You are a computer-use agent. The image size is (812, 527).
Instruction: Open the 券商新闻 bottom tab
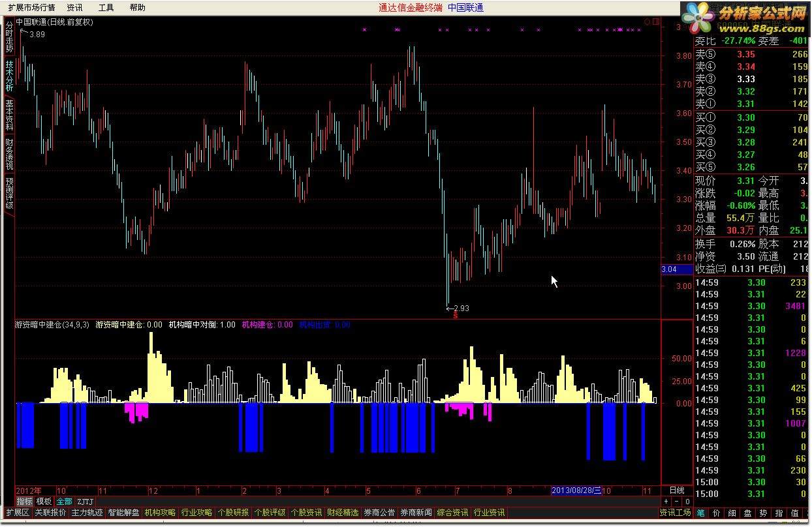(x=416, y=513)
